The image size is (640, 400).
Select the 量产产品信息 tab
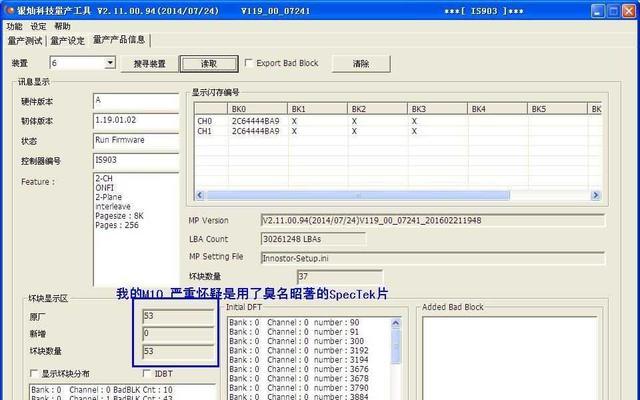119,40
